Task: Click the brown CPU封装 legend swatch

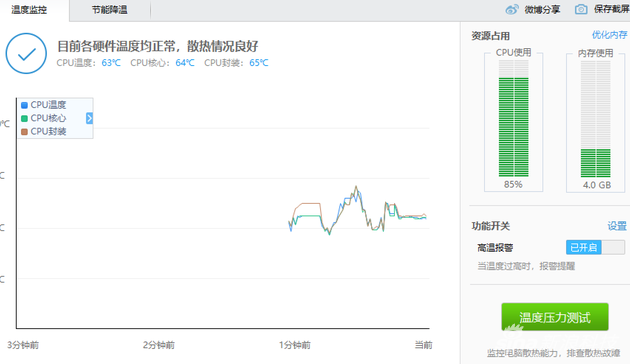Action: tap(24, 132)
